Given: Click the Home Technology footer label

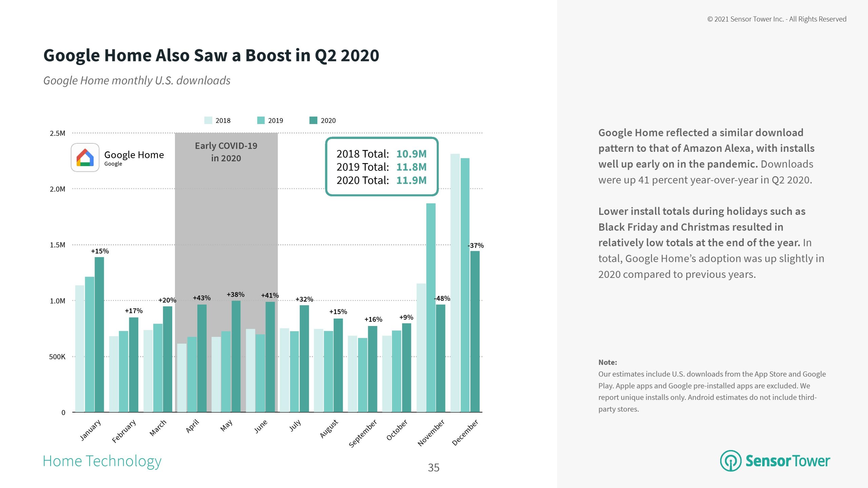Looking at the screenshot, I should [x=102, y=461].
